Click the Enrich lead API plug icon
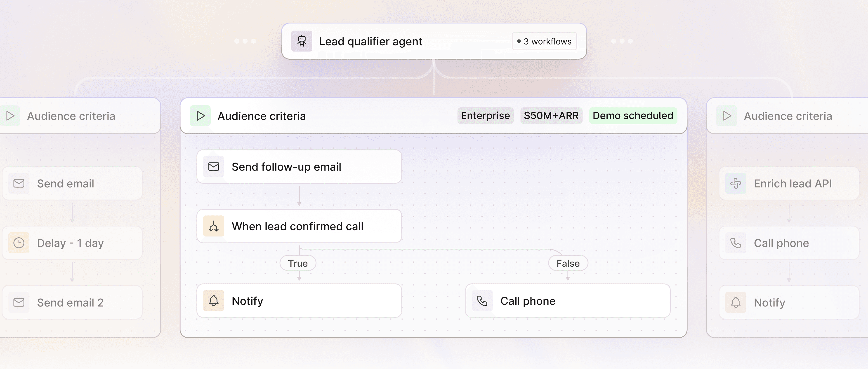 pyautogui.click(x=736, y=184)
